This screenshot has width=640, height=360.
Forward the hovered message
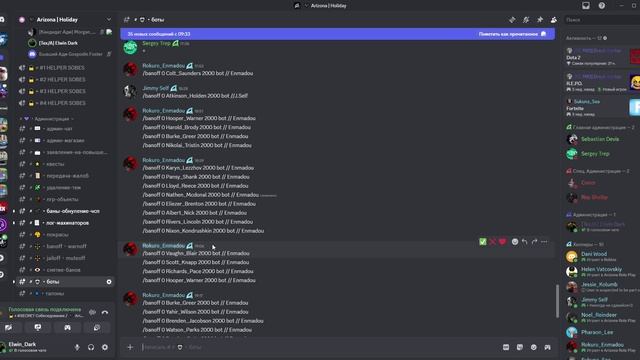point(534,242)
